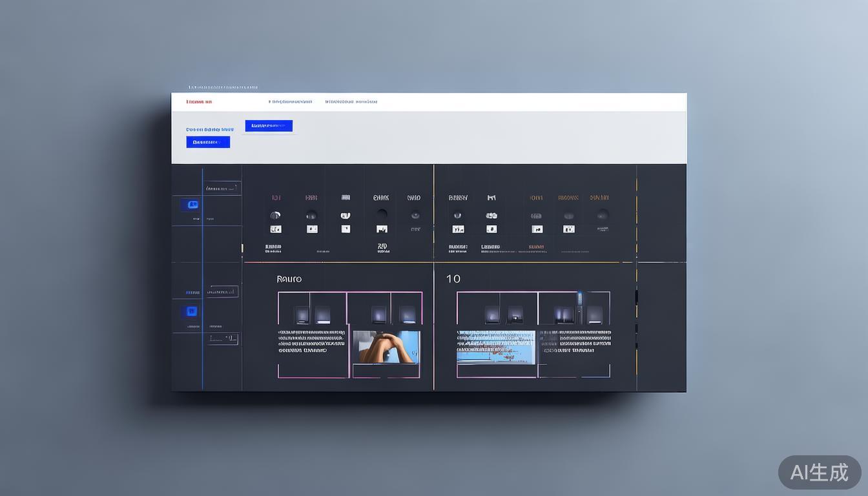This screenshot has width=868, height=496.
Task: Open the first navigation item in white header
Action: click(290, 102)
